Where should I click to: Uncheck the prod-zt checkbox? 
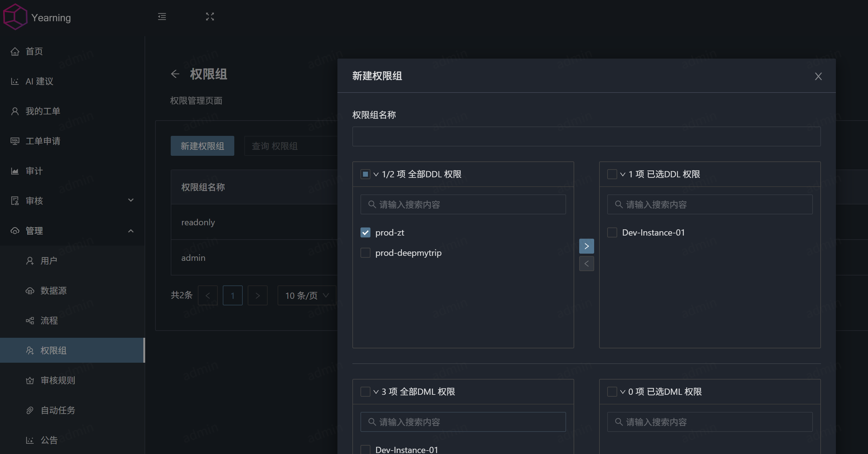[365, 232]
